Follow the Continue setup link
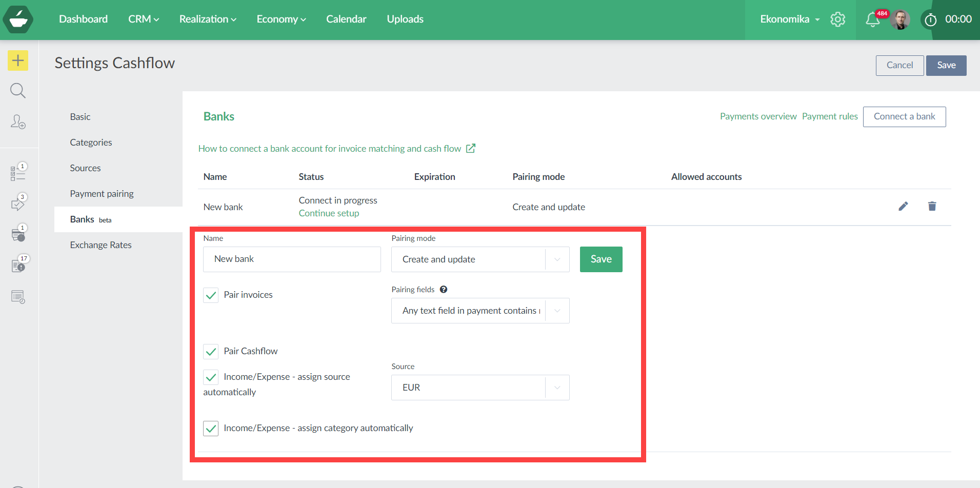 (329, 213)
